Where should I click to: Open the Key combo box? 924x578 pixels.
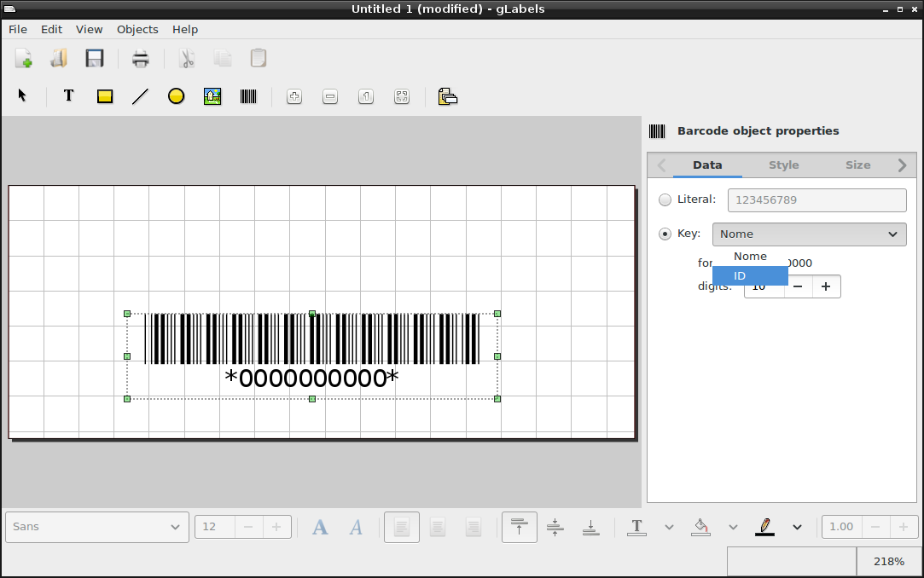809,234
